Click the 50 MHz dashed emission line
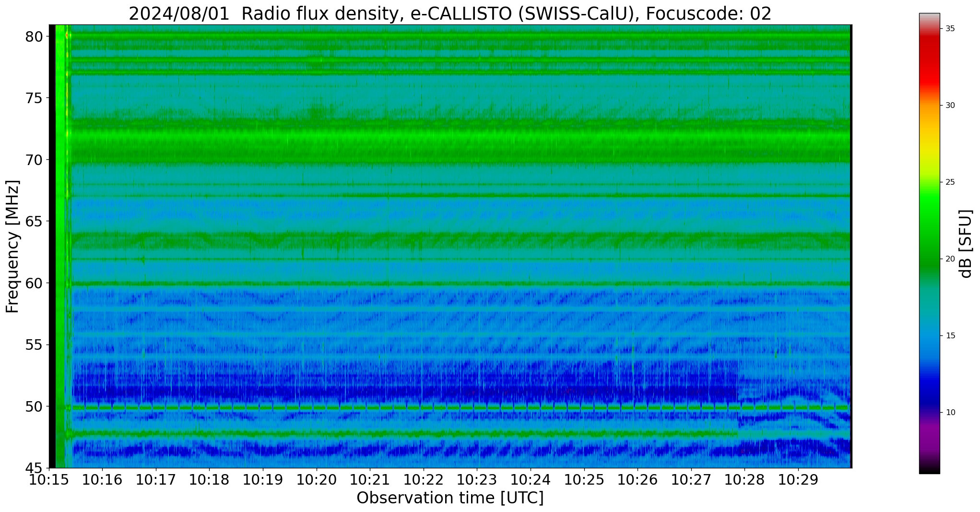This screenshot has height=512, width=980. pyautogui.click(x=460, y=407)
